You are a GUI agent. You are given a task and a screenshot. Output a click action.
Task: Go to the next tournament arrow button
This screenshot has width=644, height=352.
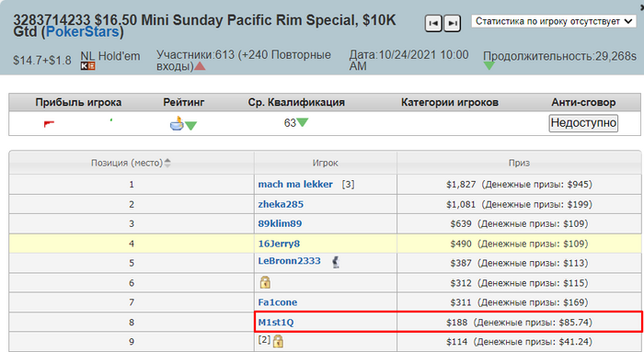(x=453, y=23)
